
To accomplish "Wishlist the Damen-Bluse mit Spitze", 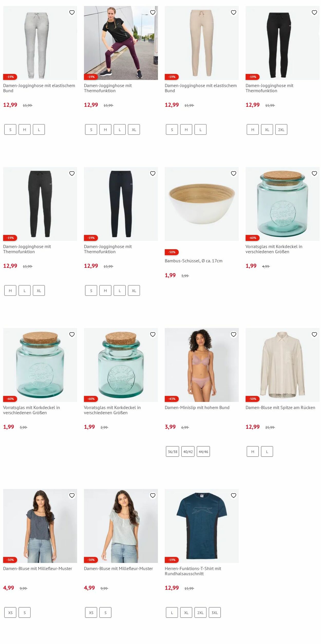I will pos(314,334).
